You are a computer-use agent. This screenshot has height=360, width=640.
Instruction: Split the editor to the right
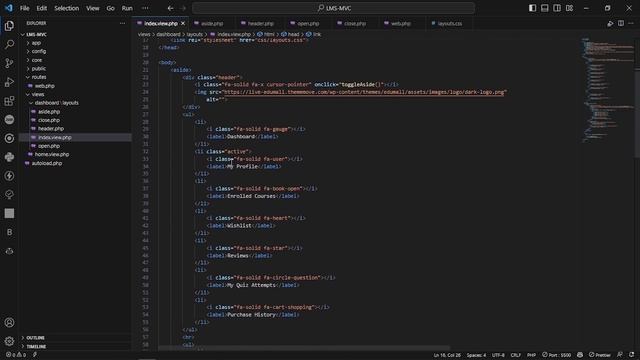pos(620,23)
